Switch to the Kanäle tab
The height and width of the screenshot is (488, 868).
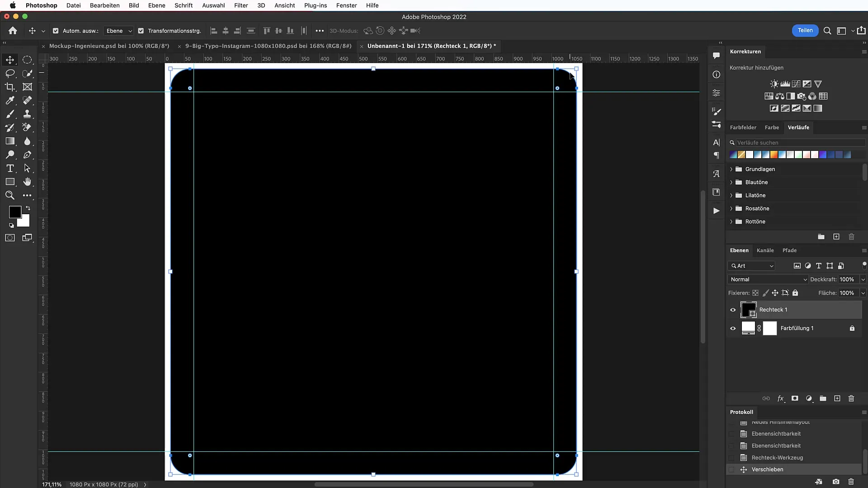(x=765, y=250)
